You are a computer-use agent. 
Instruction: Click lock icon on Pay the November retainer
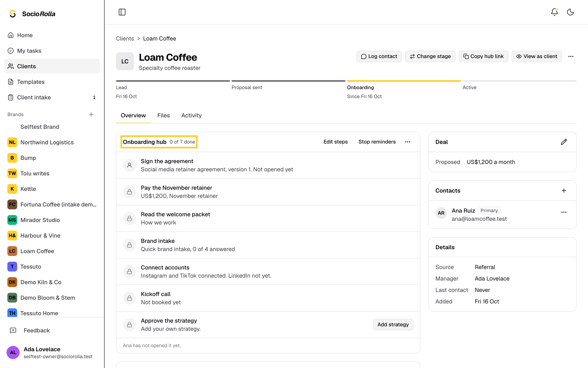point(129,192)
